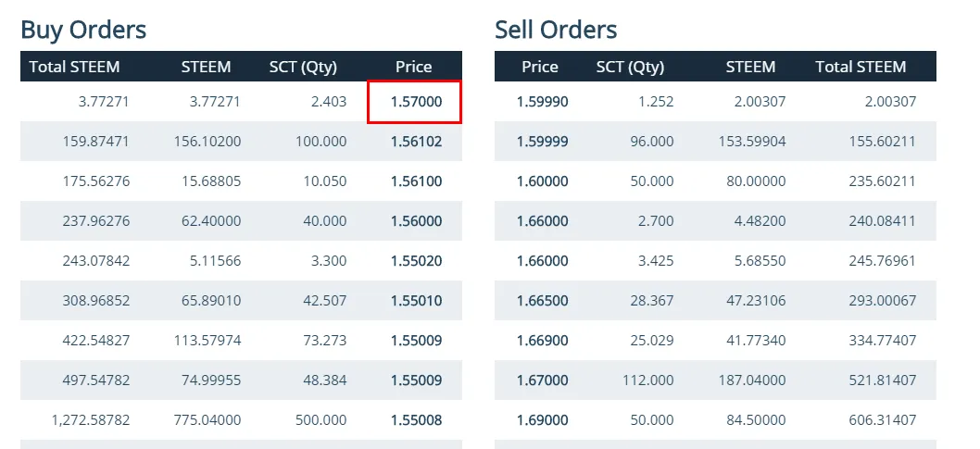The height and width of the screenshot is (449, 980).
Task: Click Buy Orders Total STEEM column header
Action: [74, 67]
